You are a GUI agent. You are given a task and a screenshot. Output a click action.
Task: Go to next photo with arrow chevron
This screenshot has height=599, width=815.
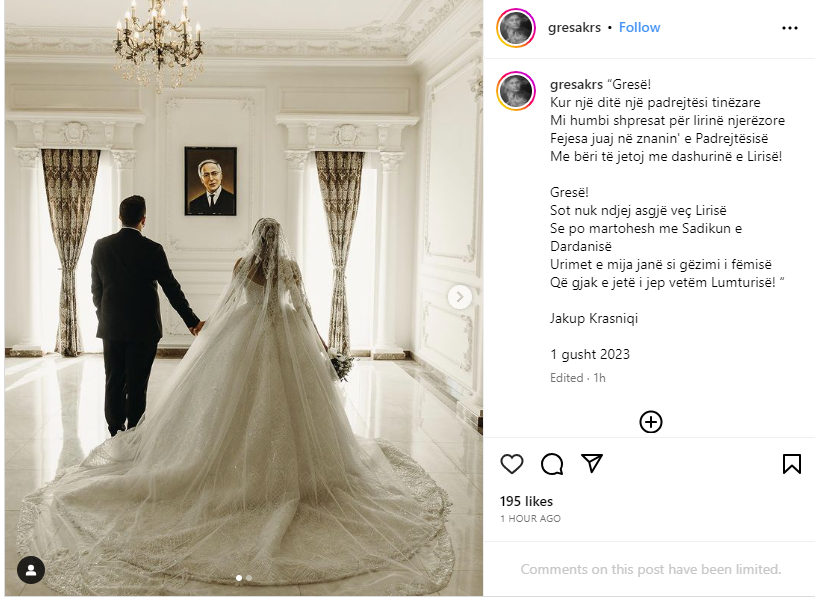click(459, 297)
